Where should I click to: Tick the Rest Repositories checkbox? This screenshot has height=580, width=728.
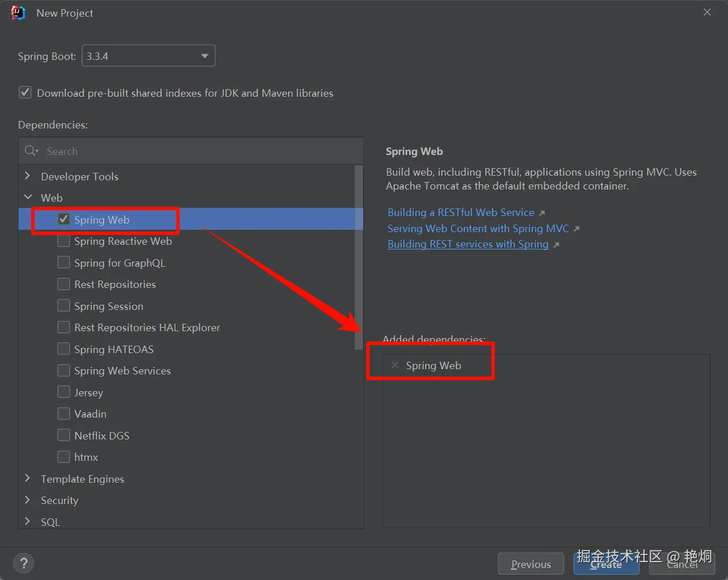(x=64, y=284)
